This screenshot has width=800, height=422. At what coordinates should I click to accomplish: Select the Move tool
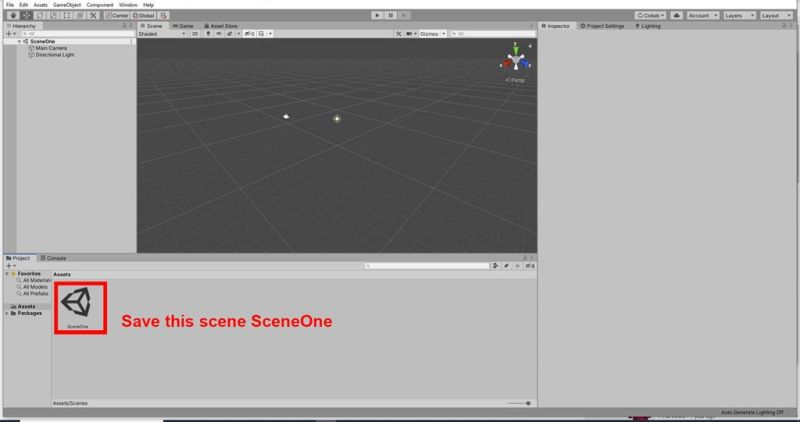click(x=27, y=15)
